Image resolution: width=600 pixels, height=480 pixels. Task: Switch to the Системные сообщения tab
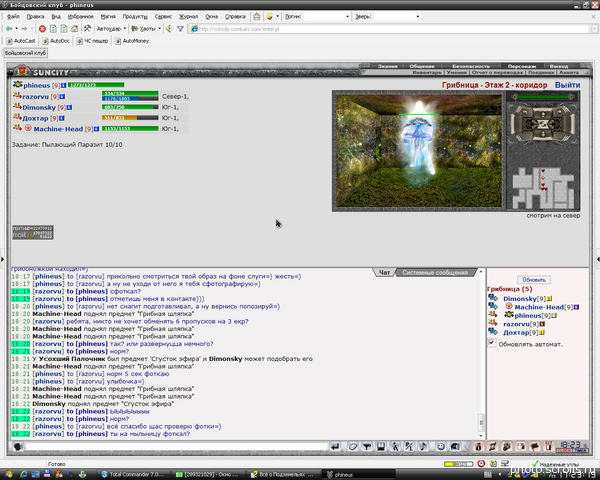click(435, 272)
